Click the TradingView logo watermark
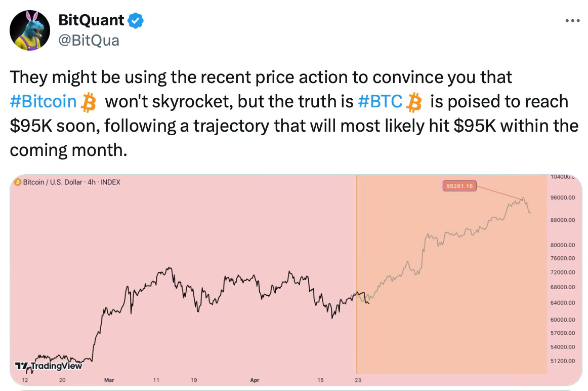The width and height of the screenshot is (588, 391). [x=49, y=366]
